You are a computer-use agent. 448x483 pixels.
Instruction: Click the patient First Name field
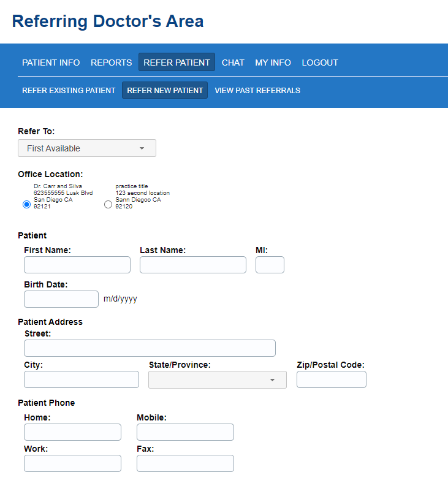pyautogui.click(x=77, y=265)
